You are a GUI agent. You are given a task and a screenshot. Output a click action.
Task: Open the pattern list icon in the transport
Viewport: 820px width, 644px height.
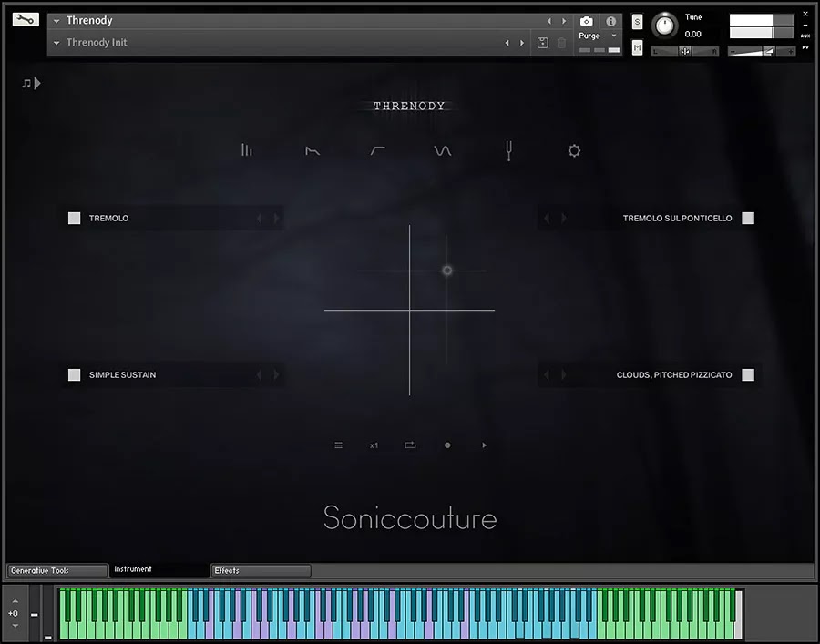(339, 445)
